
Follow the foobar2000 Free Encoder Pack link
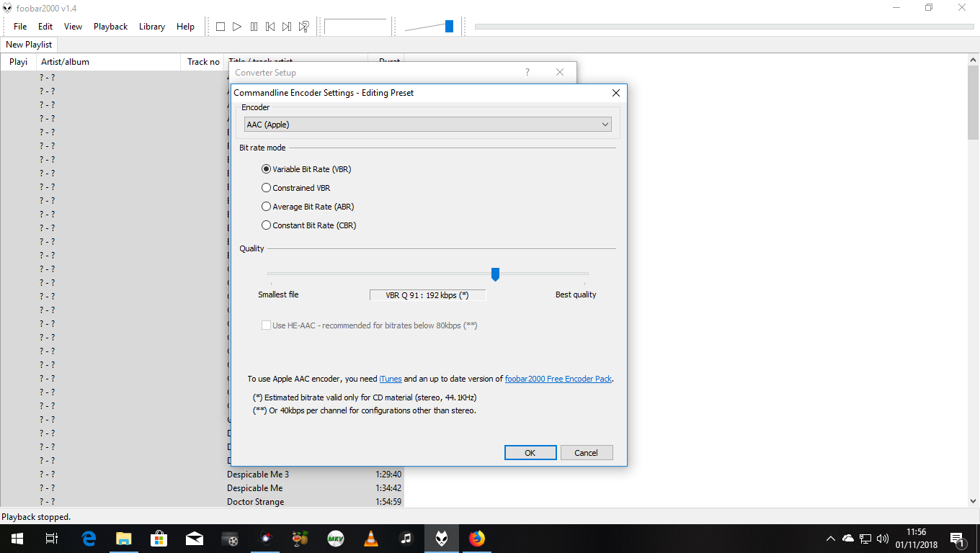(558, 379)
